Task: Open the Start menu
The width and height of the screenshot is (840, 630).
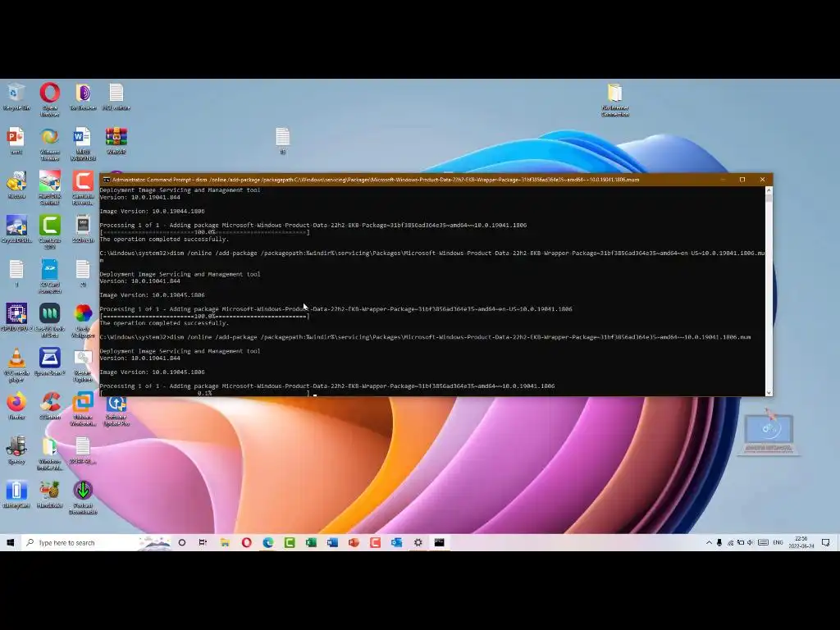Action: point(10,542)
